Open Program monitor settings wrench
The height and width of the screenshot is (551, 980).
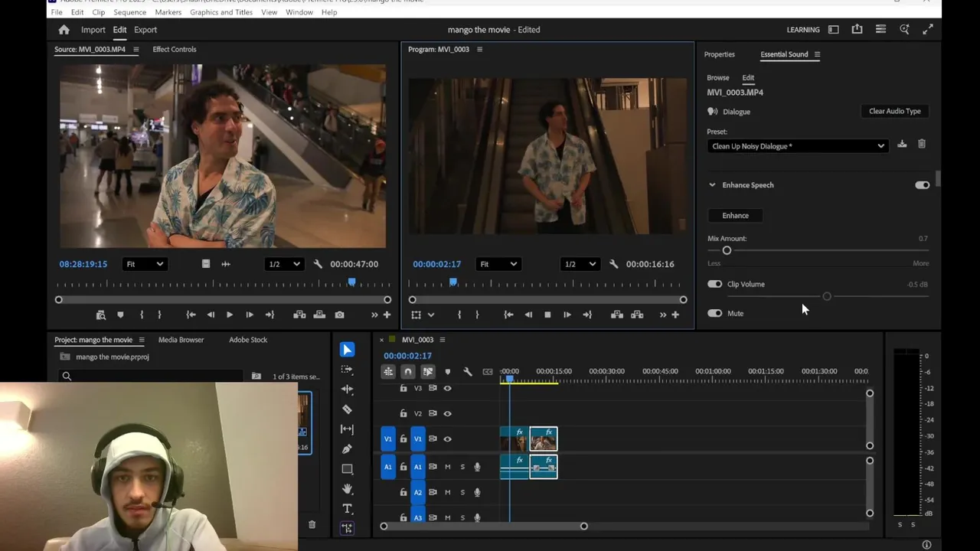click(614, 264)
